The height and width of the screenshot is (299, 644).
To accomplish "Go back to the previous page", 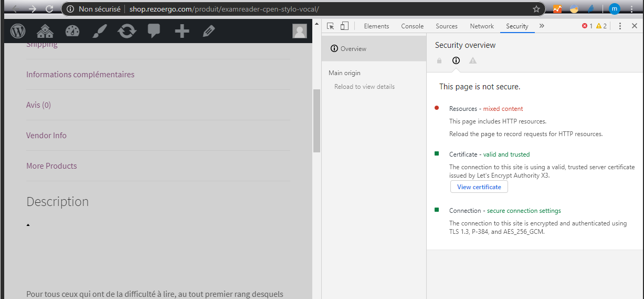I will [x=14, y=9].
